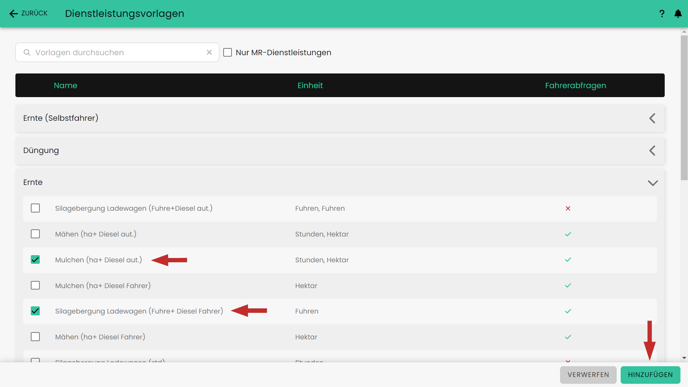Click 'Fuhren, Fuhren' unit cell
This screenshot has width=688, height=387.
320,208
